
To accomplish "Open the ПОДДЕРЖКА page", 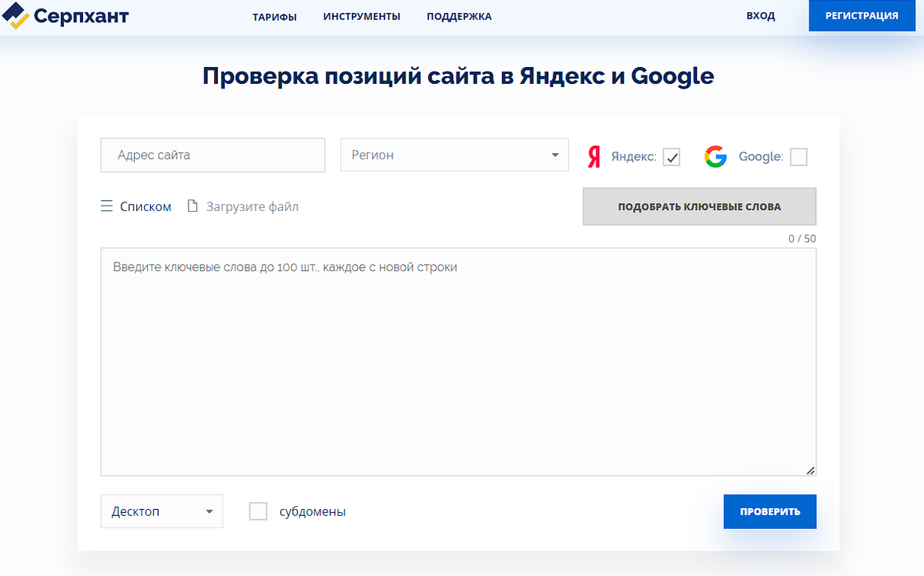I will pyautogui.click(x=458, y=15).
